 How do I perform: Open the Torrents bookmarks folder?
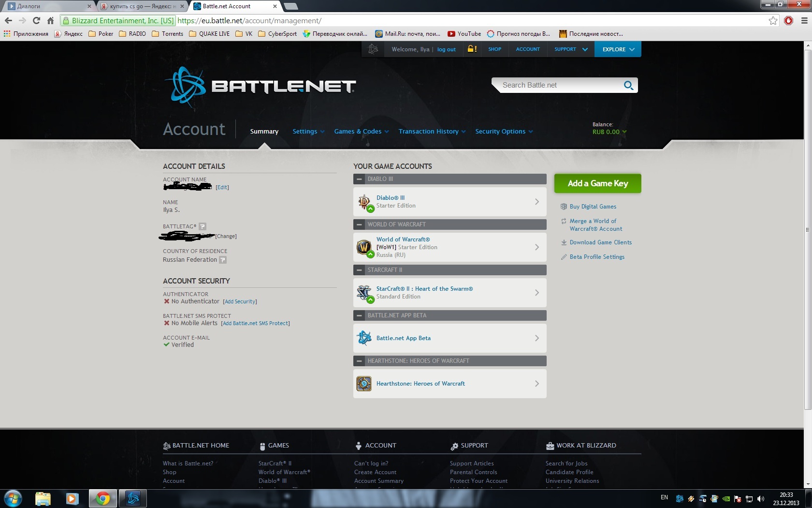(167, 34)
